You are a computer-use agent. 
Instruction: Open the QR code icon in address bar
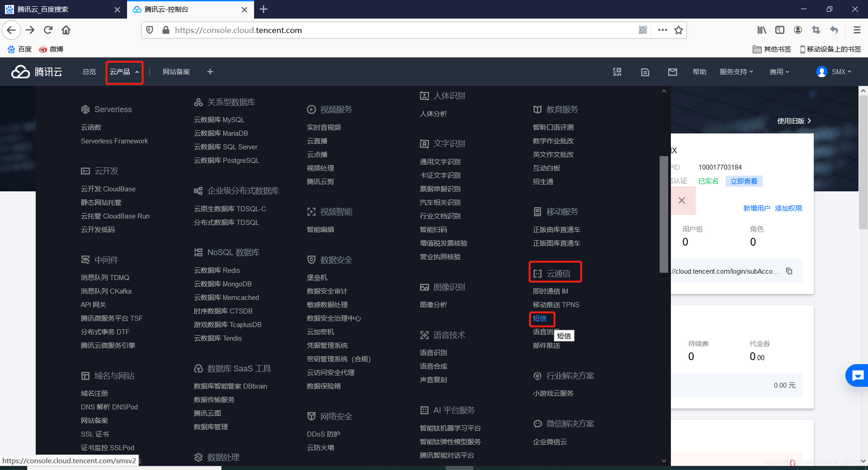643,30
